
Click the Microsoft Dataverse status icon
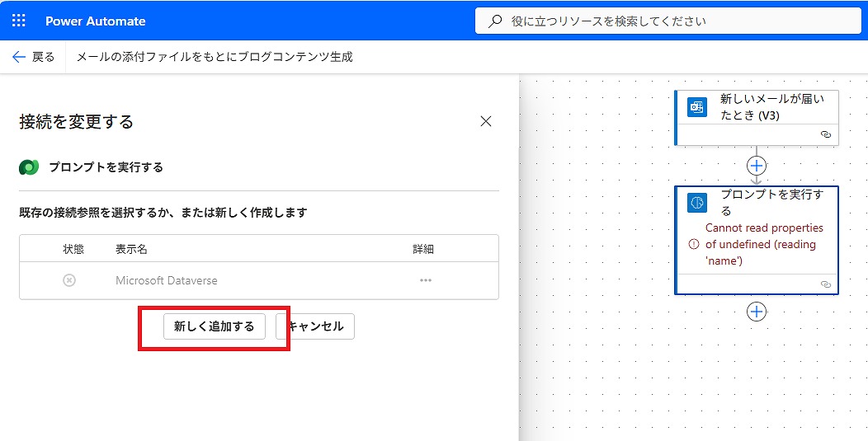click(x=69, y=280)
